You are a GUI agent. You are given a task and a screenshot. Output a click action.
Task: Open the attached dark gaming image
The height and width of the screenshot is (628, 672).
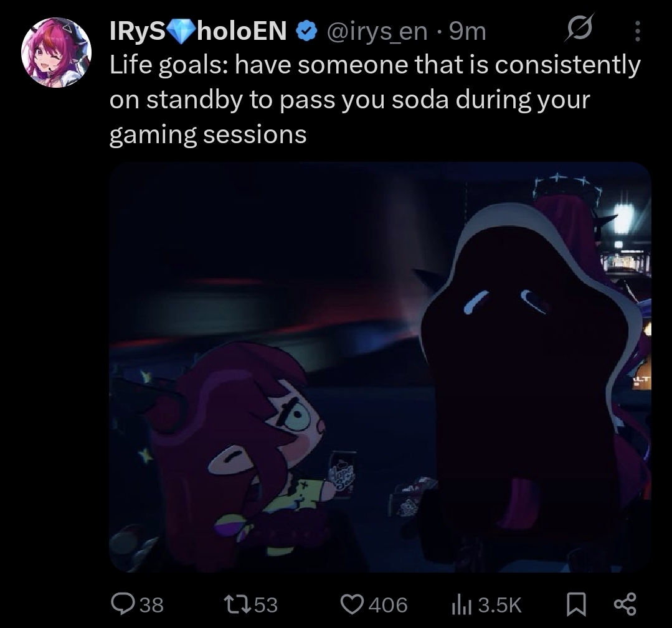tap(380, 367)
